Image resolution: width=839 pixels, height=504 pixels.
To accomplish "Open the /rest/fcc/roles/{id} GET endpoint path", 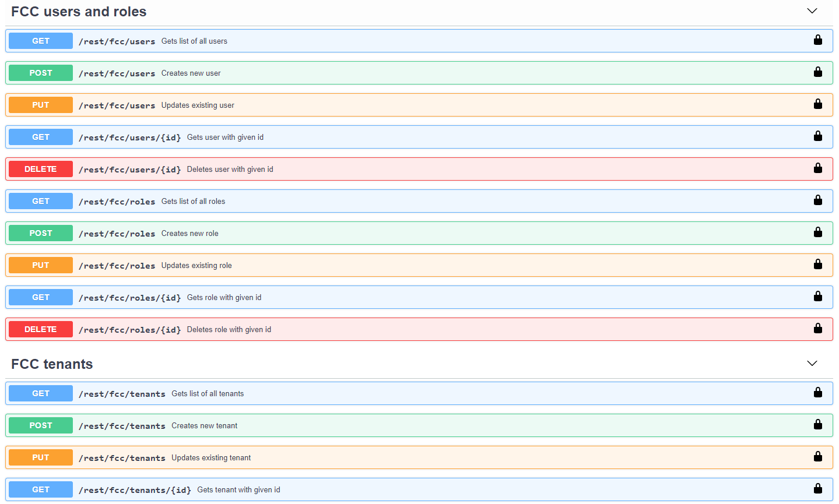I will tap(129, 298).
